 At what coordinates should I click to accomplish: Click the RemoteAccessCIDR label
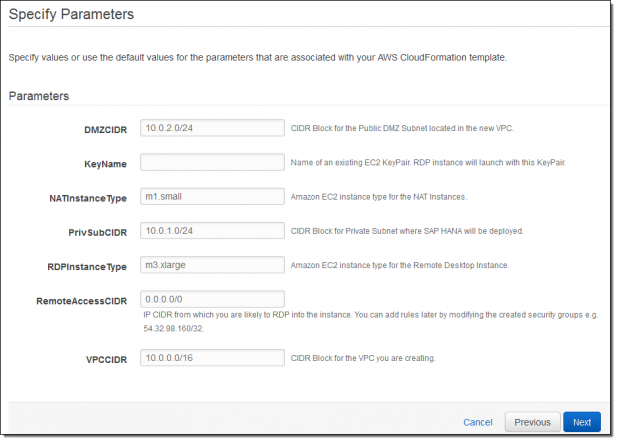tap(82, 302)
